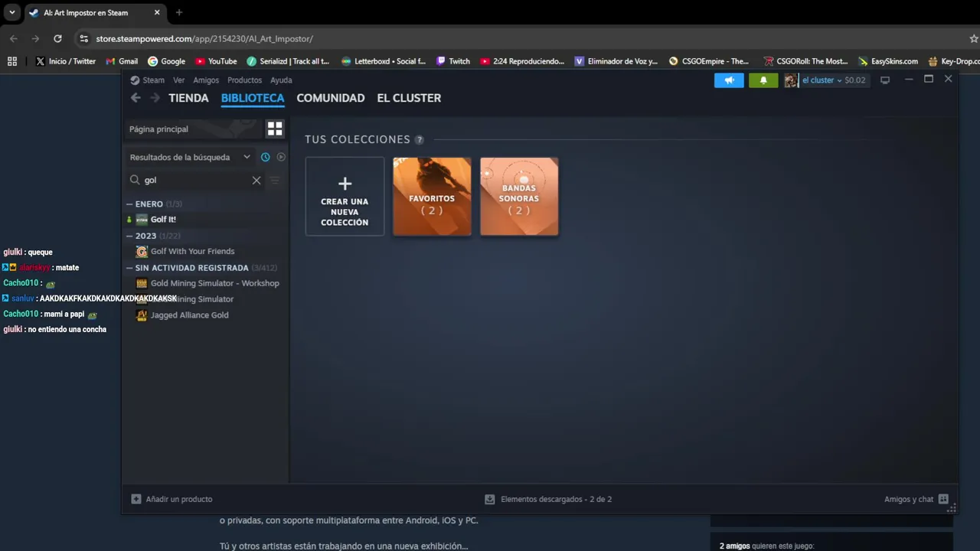Open a new Chrome tab

click(x=179, y=13)
